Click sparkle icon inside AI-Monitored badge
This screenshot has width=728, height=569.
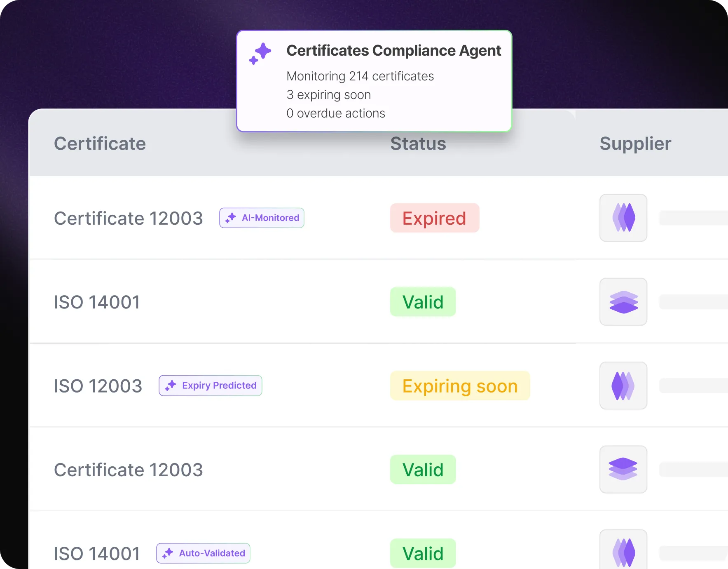pyautogui.click(x=231, y=218)
